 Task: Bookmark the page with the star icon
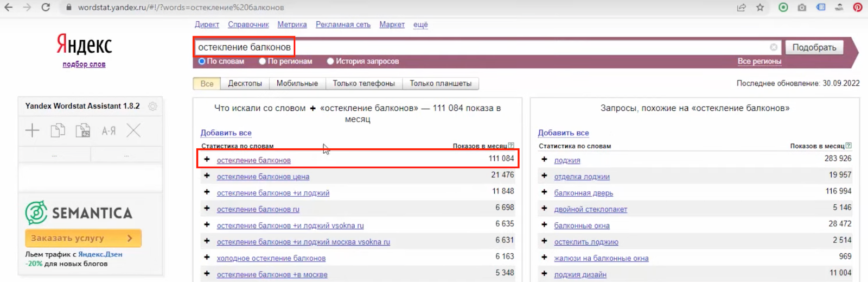click(x=760, y=8)
